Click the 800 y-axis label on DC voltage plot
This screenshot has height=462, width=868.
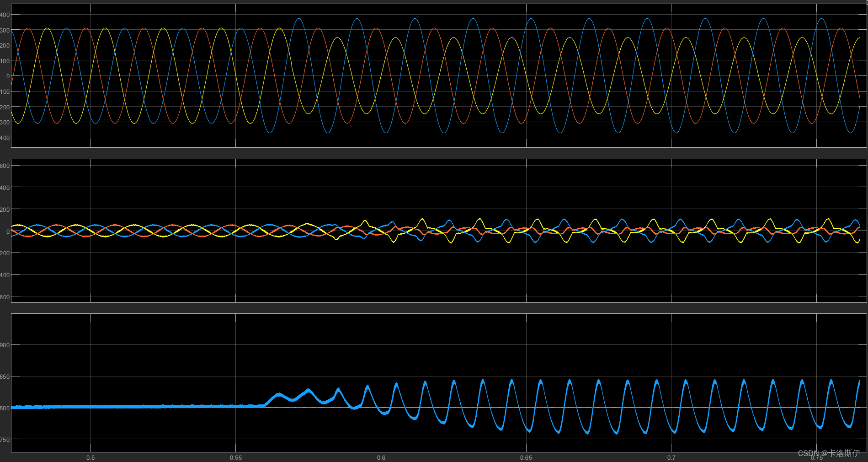click(x=5, y=408)
